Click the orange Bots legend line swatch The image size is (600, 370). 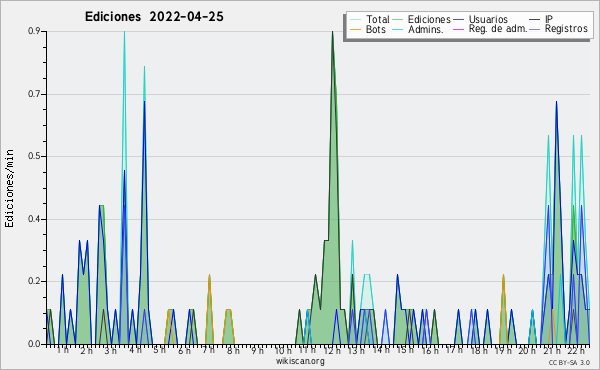(355, 29)
